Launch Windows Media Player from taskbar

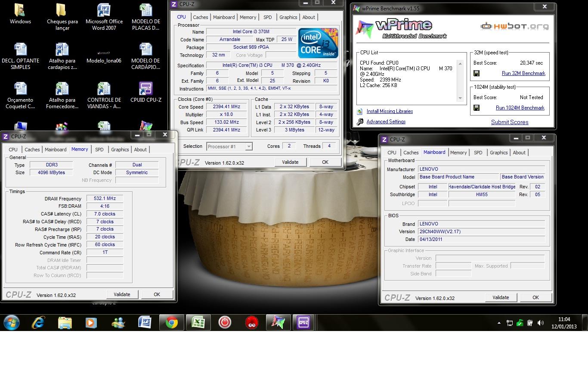pyautogui.click(x=91, y=322)
